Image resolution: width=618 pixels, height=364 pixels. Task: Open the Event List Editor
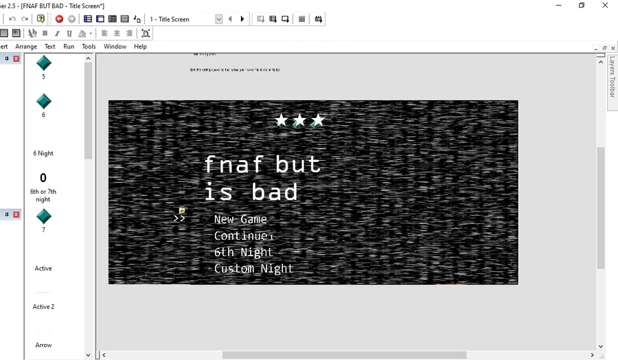click(124, 19)
